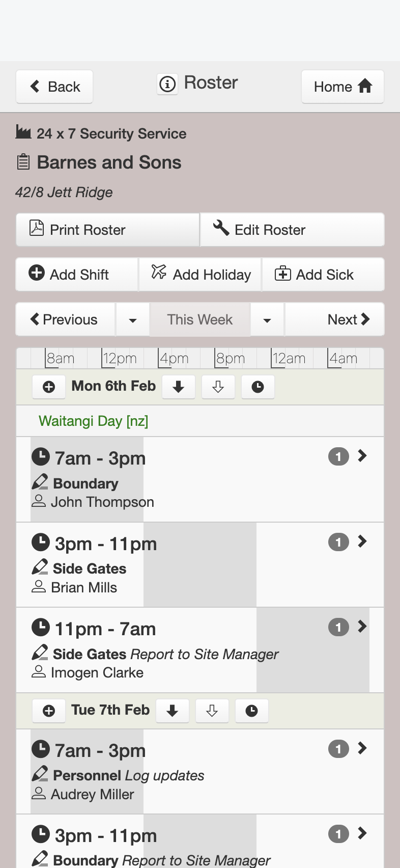This screenshot has height=868, width=400.
Task: Open dropdown arrow next to Previous
Action: pyautogui.click(x=133, y=320)
